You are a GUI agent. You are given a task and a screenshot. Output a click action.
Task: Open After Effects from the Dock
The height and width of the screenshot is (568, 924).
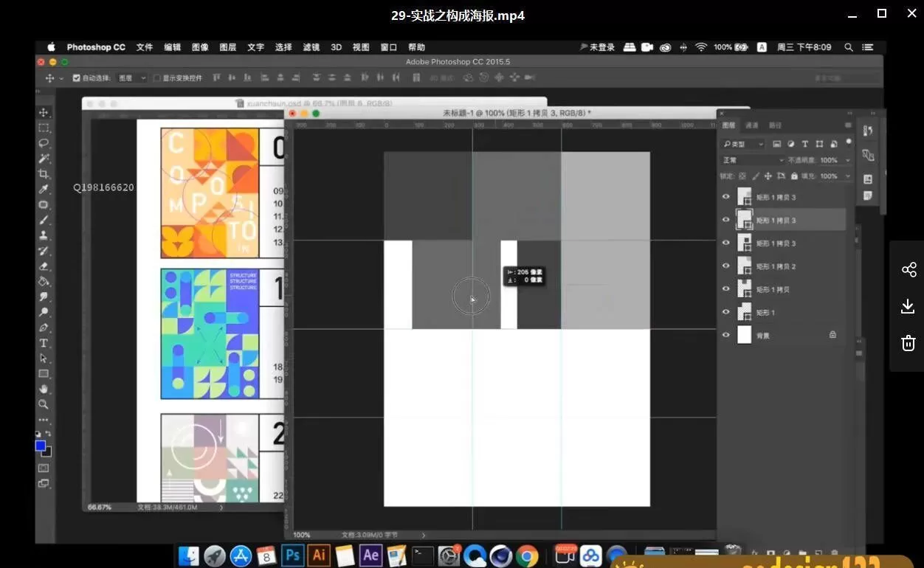click(370, 555)
